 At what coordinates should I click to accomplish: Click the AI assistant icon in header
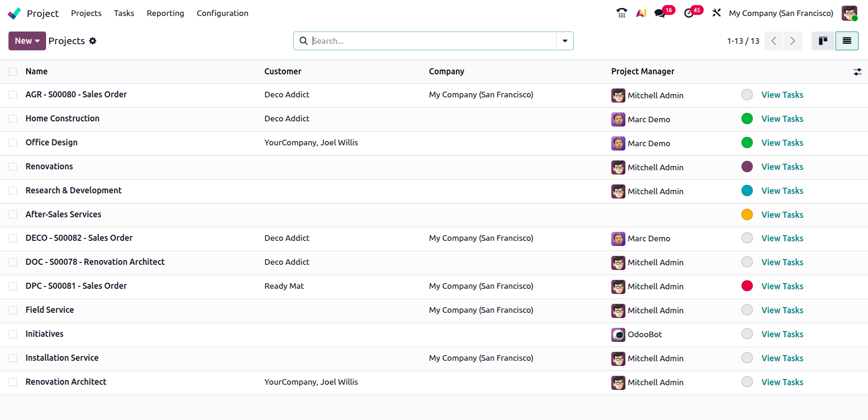tap(641, 13)
